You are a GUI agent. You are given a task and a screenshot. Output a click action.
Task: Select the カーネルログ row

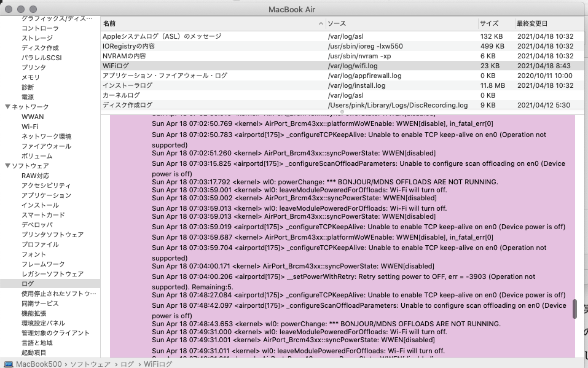pyautogui.click(x=342, y=95)
